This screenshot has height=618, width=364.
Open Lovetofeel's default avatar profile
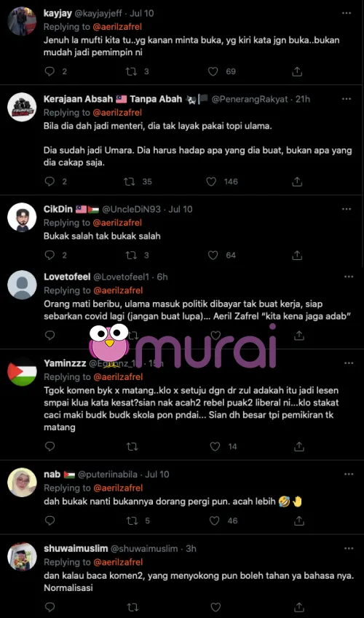coord(22,285)
